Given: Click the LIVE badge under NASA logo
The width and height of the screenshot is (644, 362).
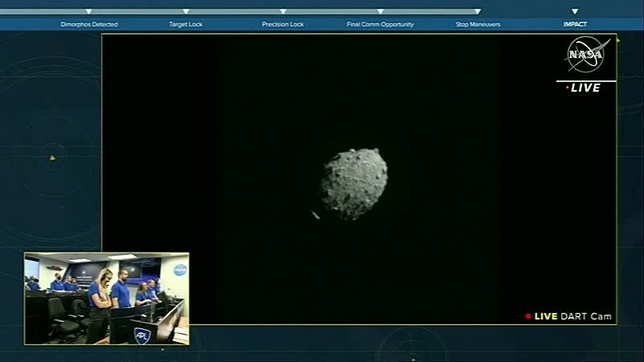Looking at the screenshot, I should point(584,88).
